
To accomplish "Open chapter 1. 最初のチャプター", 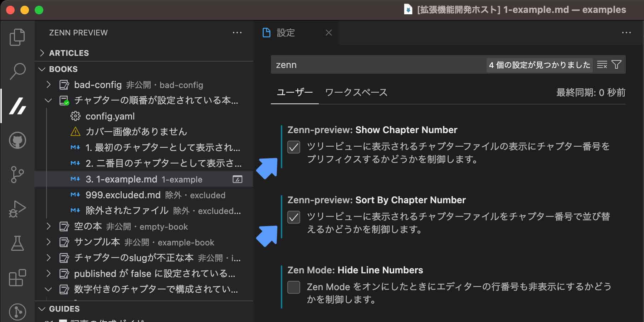I will pos(144,148).
